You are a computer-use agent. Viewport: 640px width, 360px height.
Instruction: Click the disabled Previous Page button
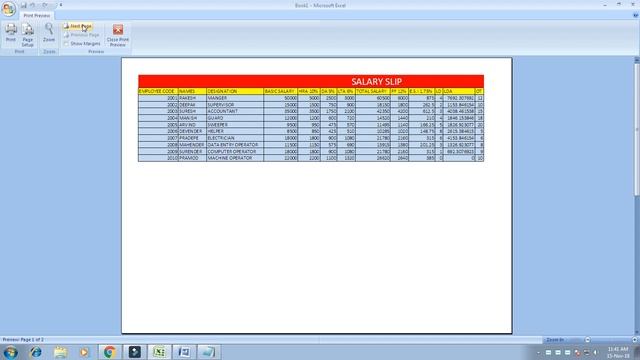point(81,35)
